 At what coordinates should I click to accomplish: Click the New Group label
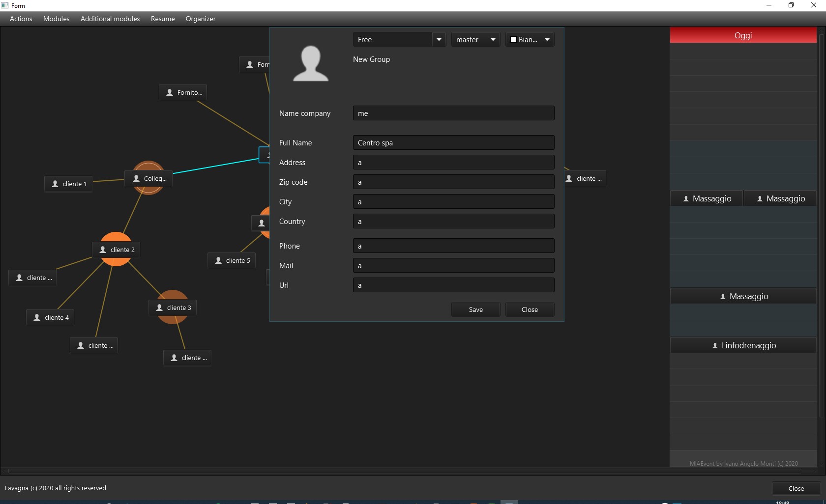coord(371,59)
